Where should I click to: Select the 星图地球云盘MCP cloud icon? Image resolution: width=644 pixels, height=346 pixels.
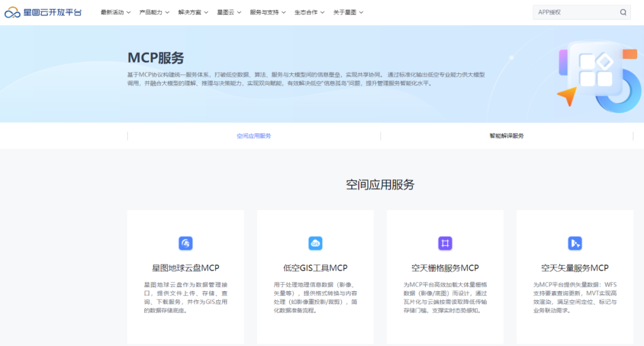pyautogui.click(x=185, y=243)
